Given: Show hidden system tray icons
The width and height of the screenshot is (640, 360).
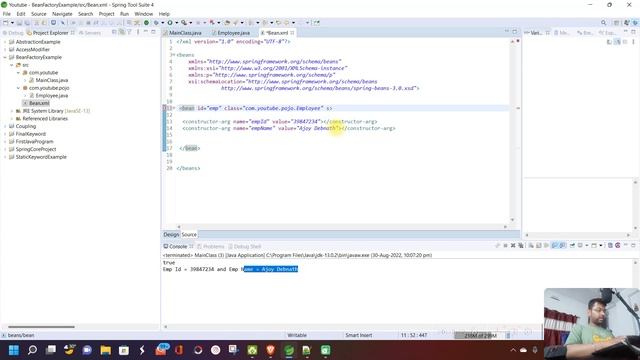Looking at the screenshot, I should (513, 350).
